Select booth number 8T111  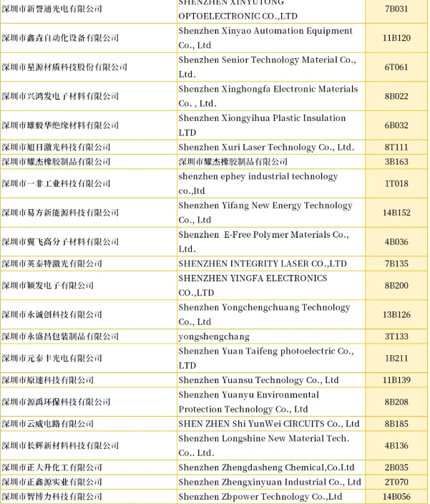coord(396,147)
